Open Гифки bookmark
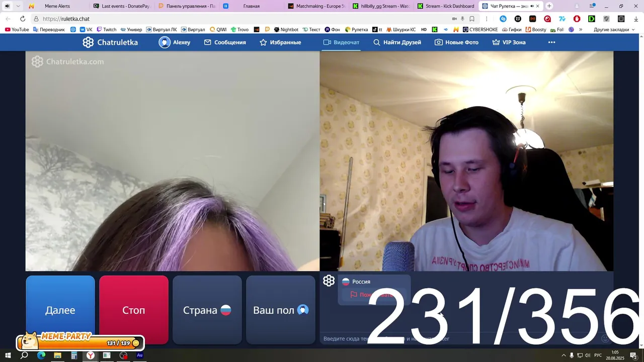This screenshot has width=644, height=362. (511, 30)
